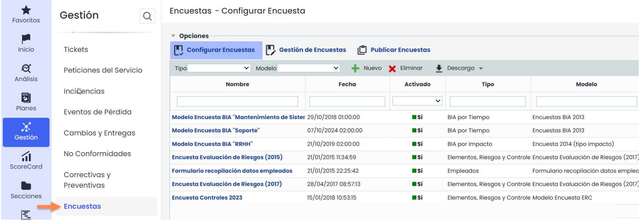This screenshot has width=644, height=221.
Task: Open the Inicio flag icon
Action: 26,39
